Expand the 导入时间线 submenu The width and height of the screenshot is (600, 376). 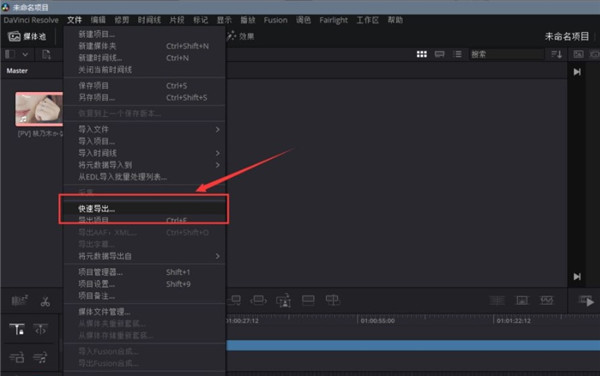(145, 153)
